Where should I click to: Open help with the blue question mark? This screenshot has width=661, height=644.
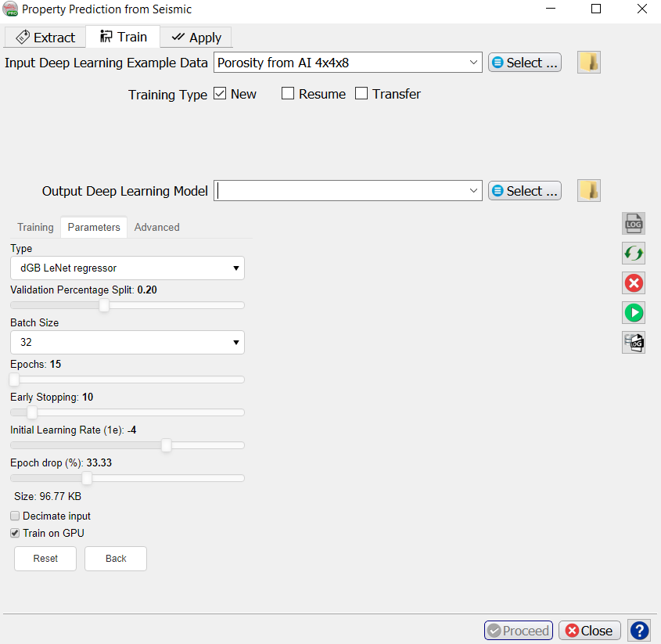pyautogui.click(x=639, y=631)
